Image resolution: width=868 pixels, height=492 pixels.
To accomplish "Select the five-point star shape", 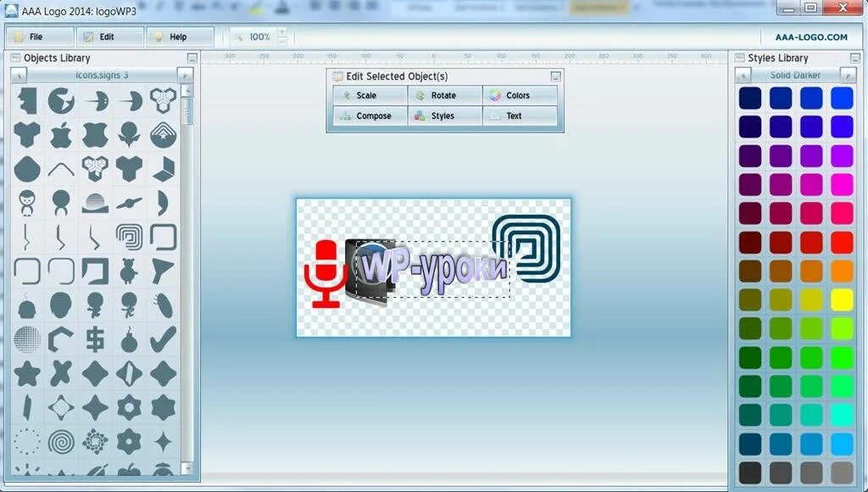I will tap(26, 373).
